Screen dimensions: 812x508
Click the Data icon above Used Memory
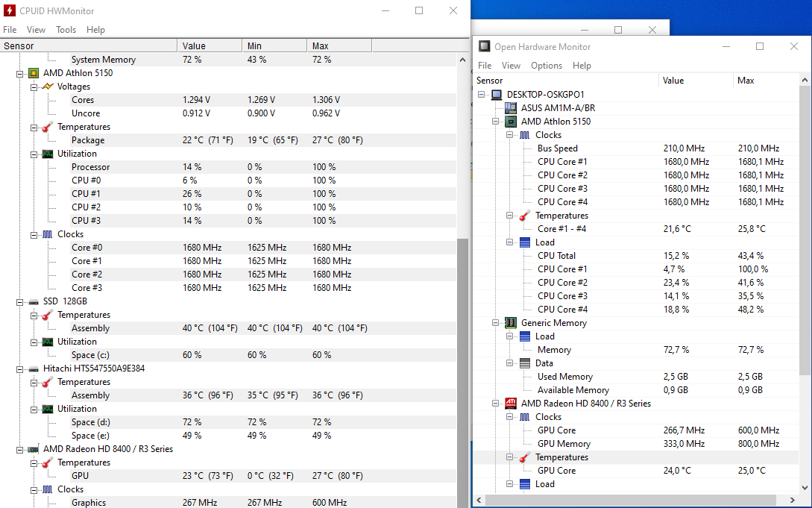tap(525, 363)
